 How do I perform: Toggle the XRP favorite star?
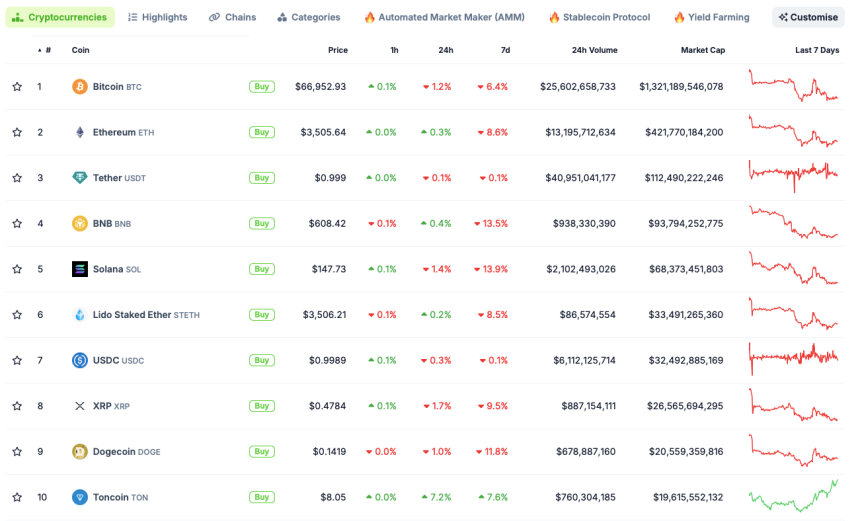tap(18, 406)
